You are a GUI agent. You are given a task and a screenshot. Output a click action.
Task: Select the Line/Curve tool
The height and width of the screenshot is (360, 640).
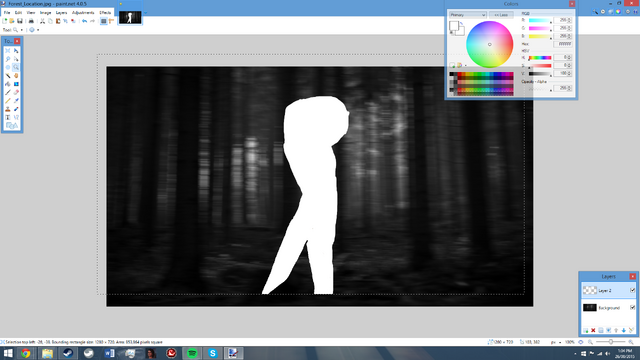tap(16, 117)
